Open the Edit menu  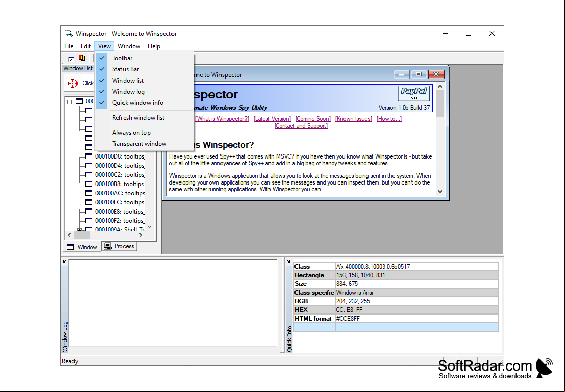coord(86,46)
